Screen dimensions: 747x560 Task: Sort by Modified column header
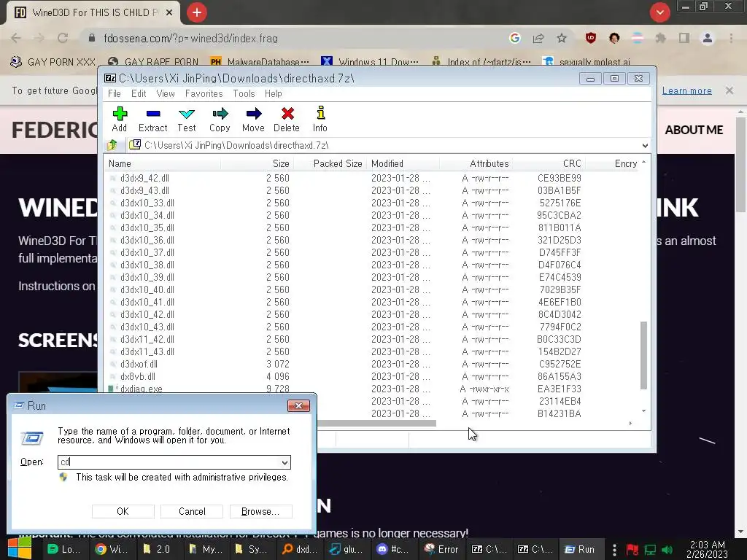tap(403, 164)
